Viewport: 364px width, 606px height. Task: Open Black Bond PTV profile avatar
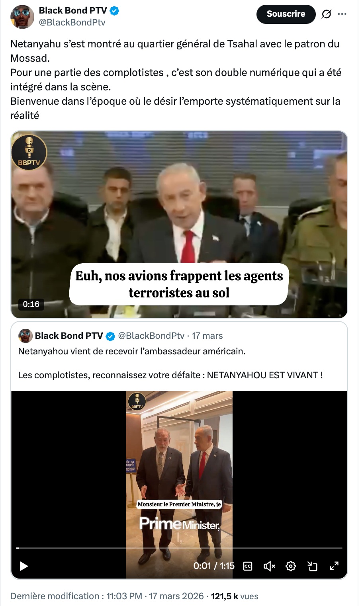point(22,17)
